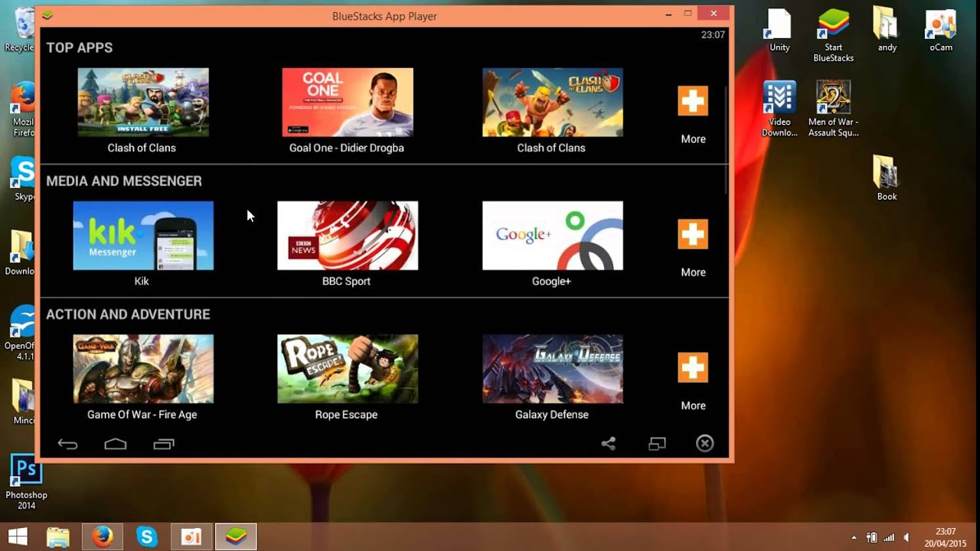The height and width of the screenshot is (551, 980).
Task: Click the network signal tray icon
Action: 890,537
